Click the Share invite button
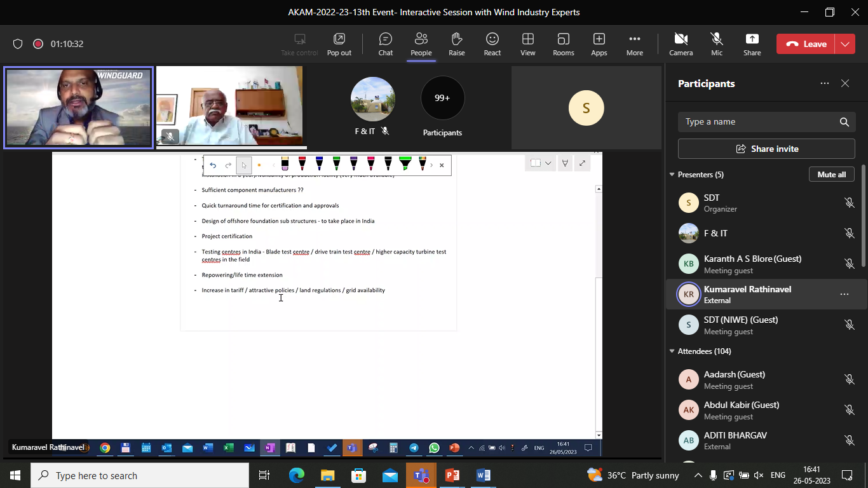This screenshot has height=488, width=868. tap(766, 149)
